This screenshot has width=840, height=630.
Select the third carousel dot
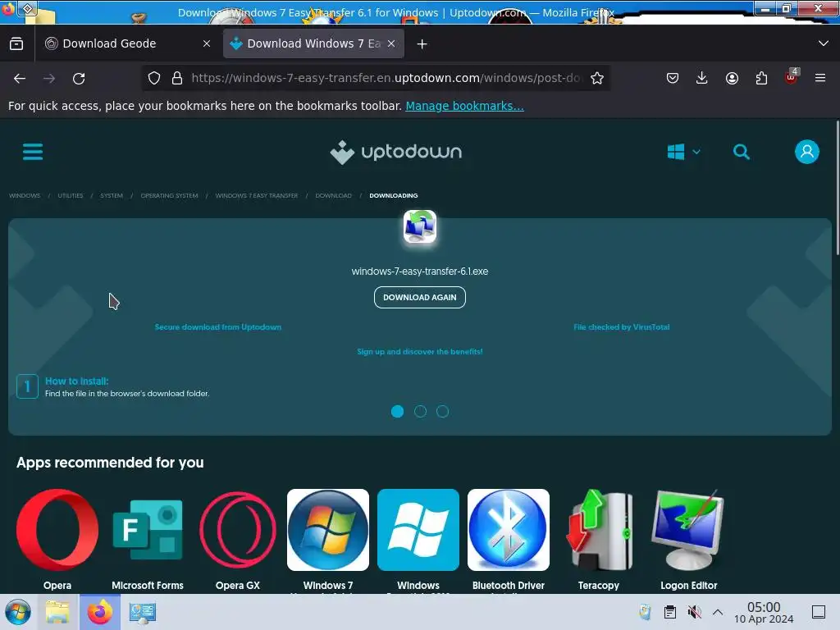point(442,411)
